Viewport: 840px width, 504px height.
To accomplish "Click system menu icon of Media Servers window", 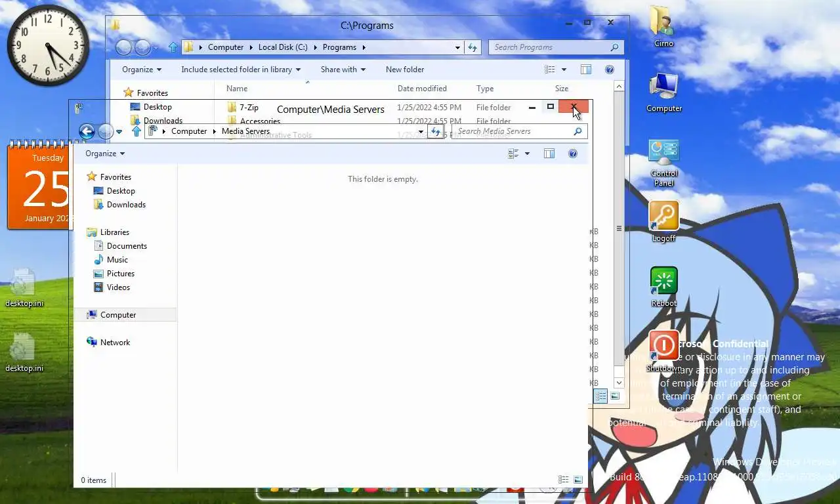I will pyautogui.click(x=79, y=108).
